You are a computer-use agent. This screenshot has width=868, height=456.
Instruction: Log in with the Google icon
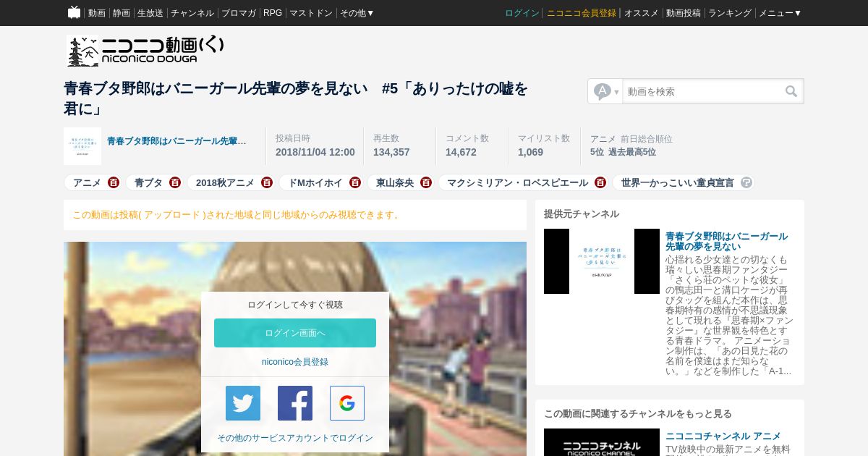coord(347,403)
